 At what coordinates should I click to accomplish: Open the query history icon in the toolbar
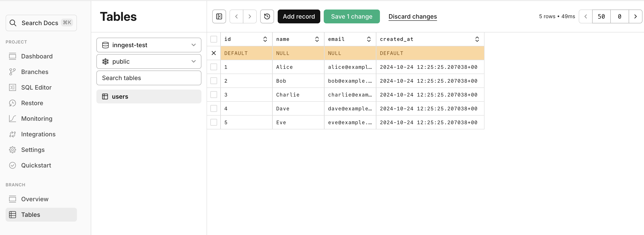tap(267, 16)
